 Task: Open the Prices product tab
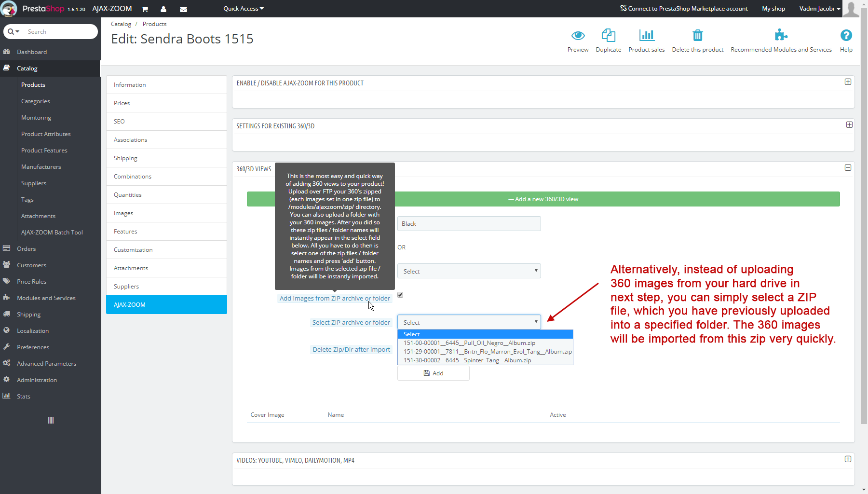coord(166,103)
